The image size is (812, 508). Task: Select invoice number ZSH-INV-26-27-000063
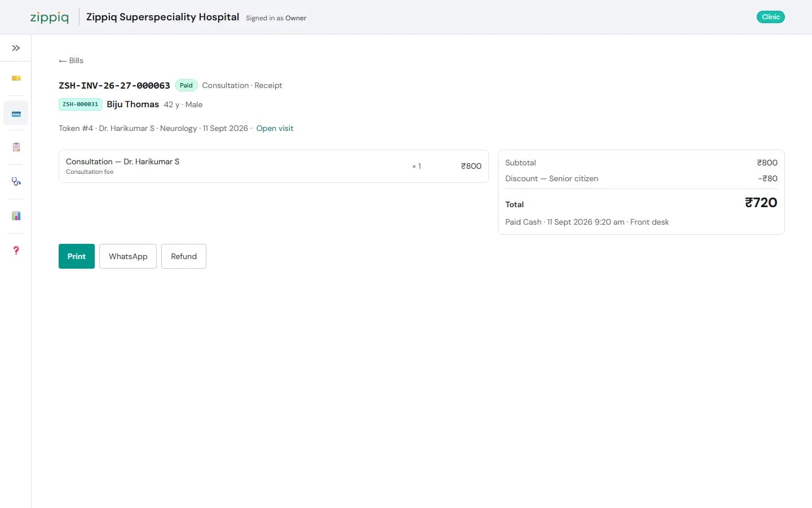click(114, 85)
